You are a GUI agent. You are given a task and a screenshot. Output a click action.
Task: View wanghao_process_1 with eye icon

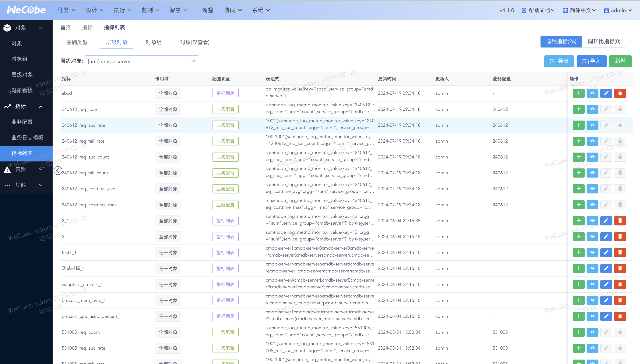pyautogui.click(x=592, y=284)
